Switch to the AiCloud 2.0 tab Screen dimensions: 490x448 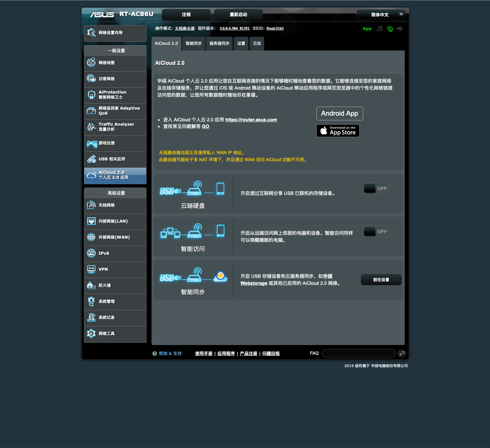[166, 43]
